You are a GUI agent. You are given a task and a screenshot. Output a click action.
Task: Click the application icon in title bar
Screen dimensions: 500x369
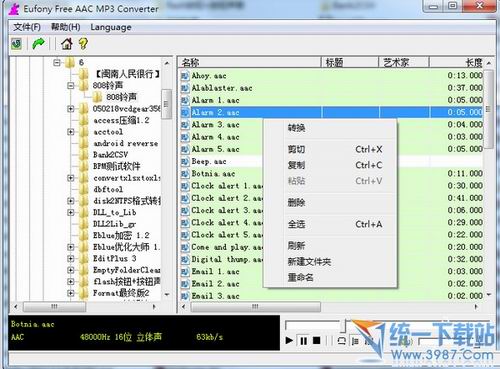(14, 9)
